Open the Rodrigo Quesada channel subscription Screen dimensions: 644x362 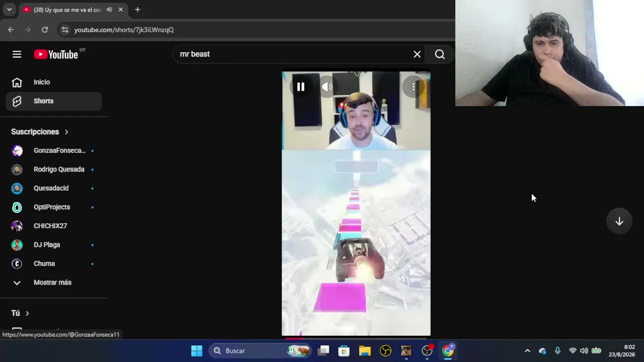coord(54,169)
